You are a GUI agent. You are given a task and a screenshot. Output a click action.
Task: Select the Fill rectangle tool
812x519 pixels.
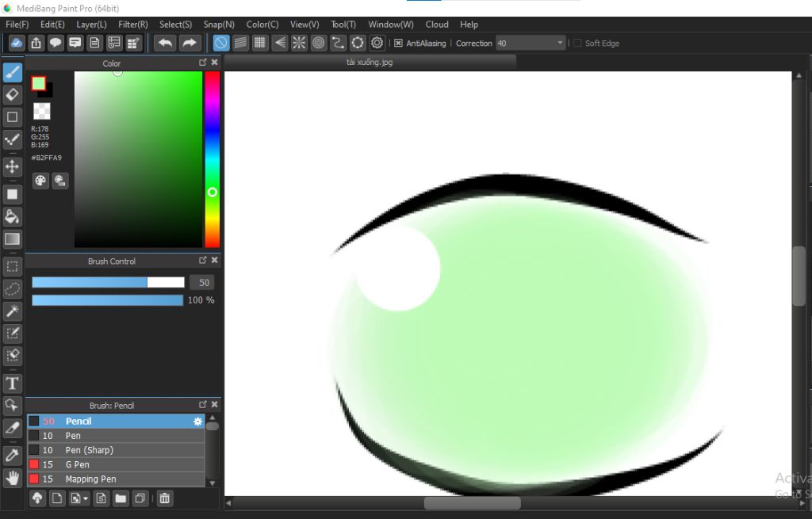pyautogui.click(x=13, y=194)
